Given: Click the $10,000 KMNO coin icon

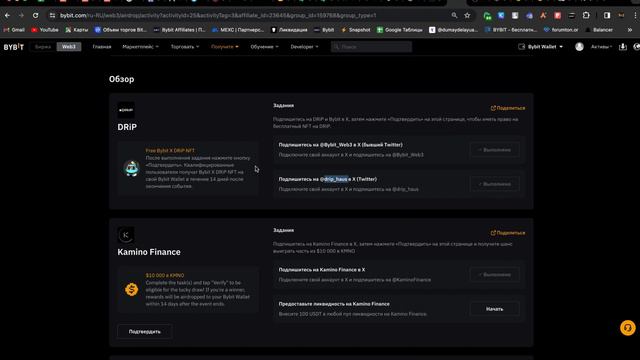Looking at the screenshot, I should click(131, 289).
